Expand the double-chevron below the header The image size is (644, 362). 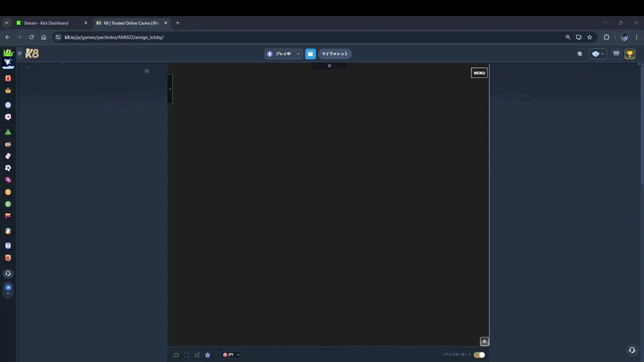[x=330, y=66]
